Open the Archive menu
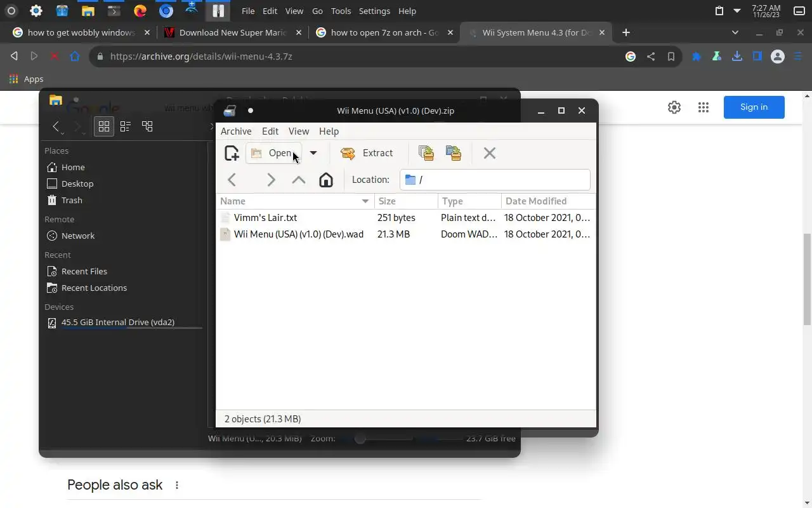This screenshot has height=508, width=812. click(x=236, y=131)
